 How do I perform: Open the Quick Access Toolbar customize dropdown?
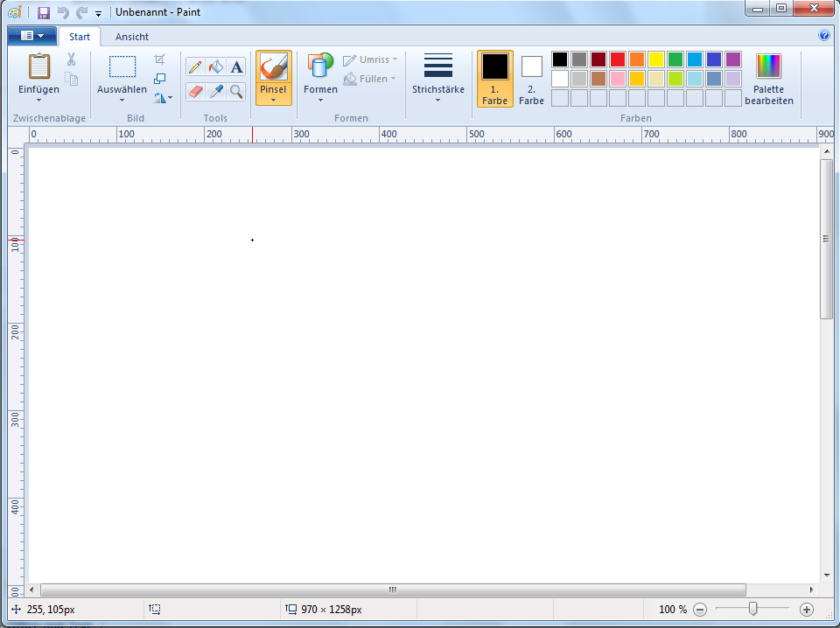[99, 13]
